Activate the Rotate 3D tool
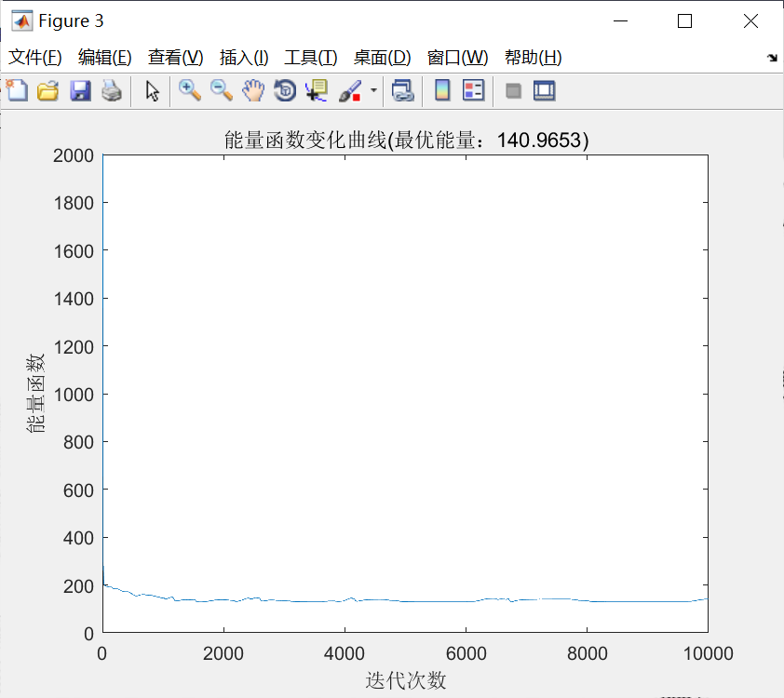This screenshot has width=784, height=698. click(x=284, y=90)
